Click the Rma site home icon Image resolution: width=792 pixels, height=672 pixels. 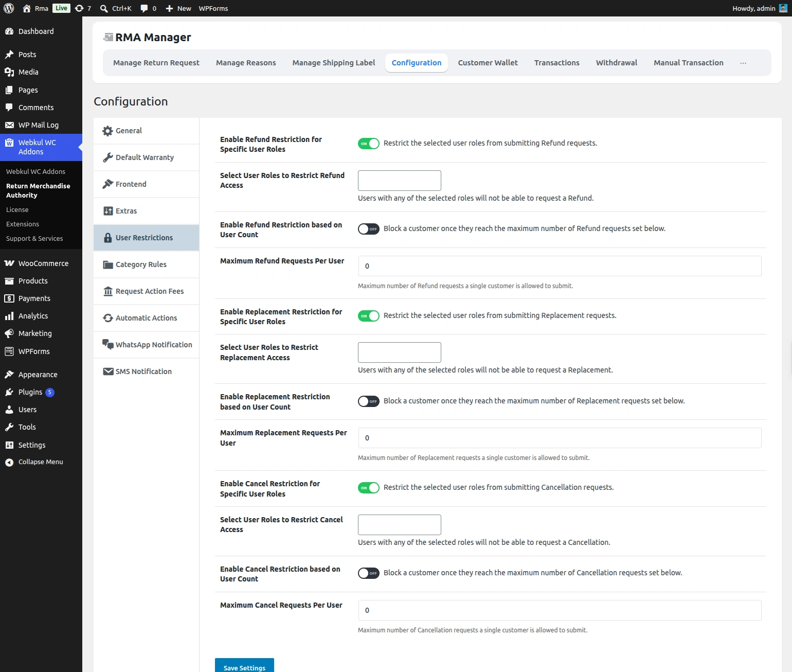click(27, 8)
